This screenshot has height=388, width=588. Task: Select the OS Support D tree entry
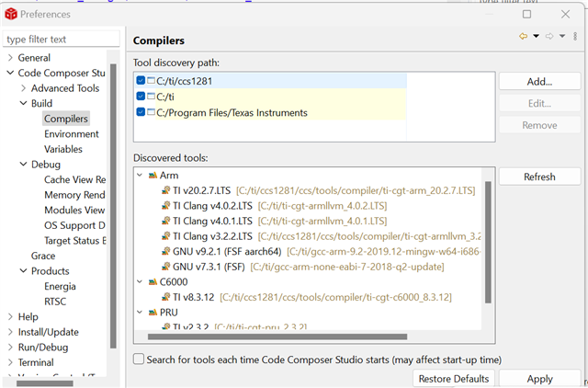click(74, 225)
